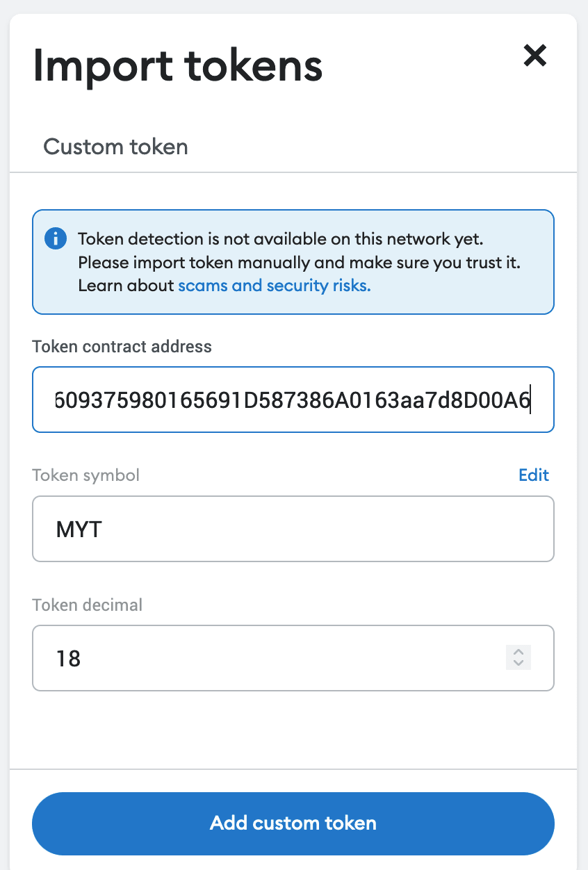The height and width of the screenshot is (870, 588).
Task: Click the blue info icon in the notice
Action: (55, 239)
